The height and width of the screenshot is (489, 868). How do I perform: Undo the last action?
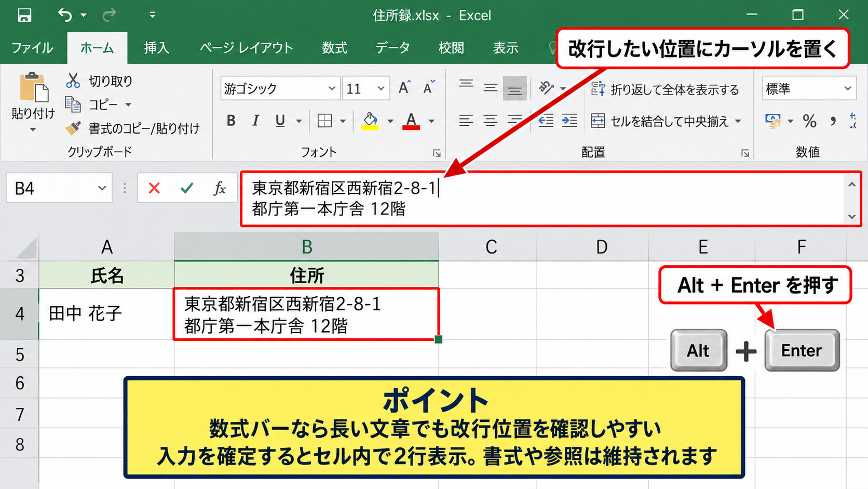(65, 15)
